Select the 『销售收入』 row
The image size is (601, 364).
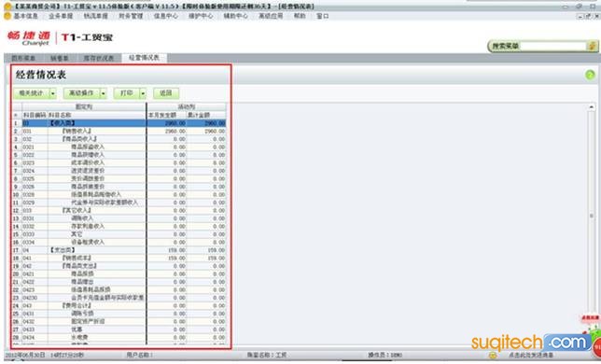(119, 131)
